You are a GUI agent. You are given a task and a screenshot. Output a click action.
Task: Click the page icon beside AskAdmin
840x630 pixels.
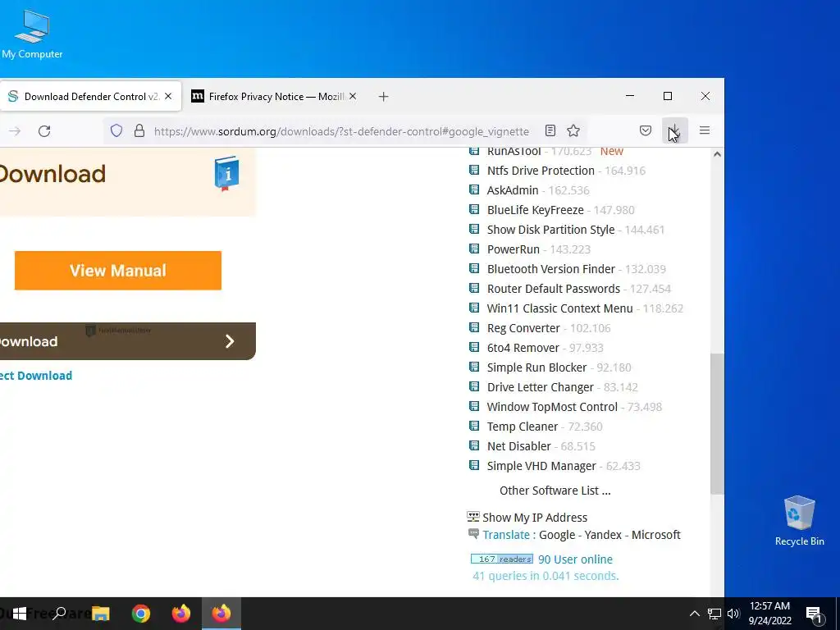click(474, 189)
